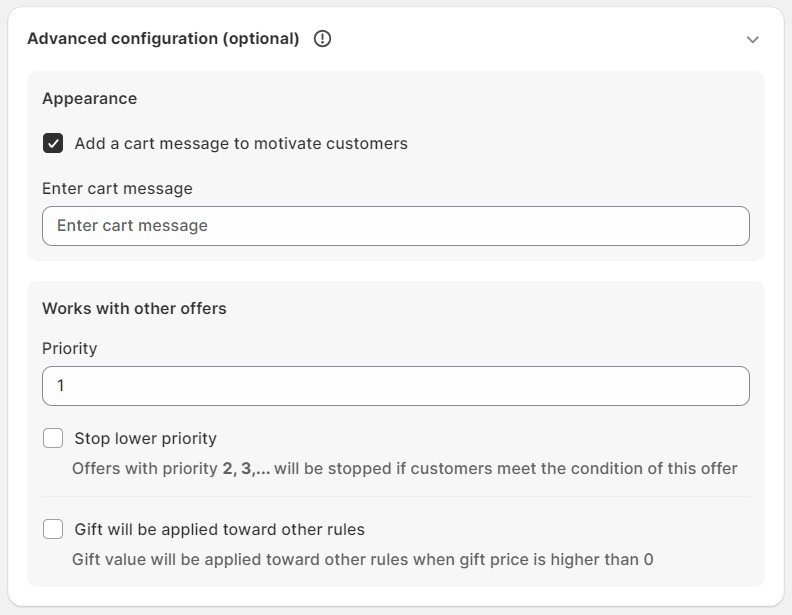The height and width of the screenshot is (615, 792).
Task: Enable the Stop lower priority checkbox
Action: click(53, 438)
